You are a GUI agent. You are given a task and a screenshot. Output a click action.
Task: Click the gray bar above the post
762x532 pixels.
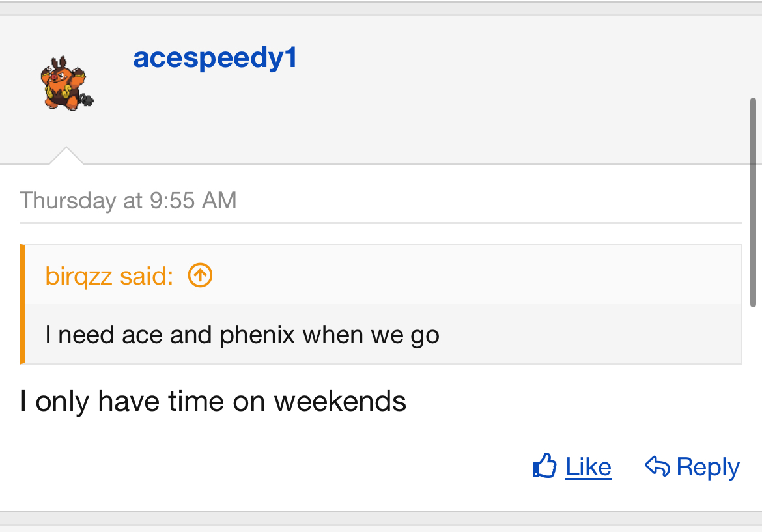tap(381, 8)
